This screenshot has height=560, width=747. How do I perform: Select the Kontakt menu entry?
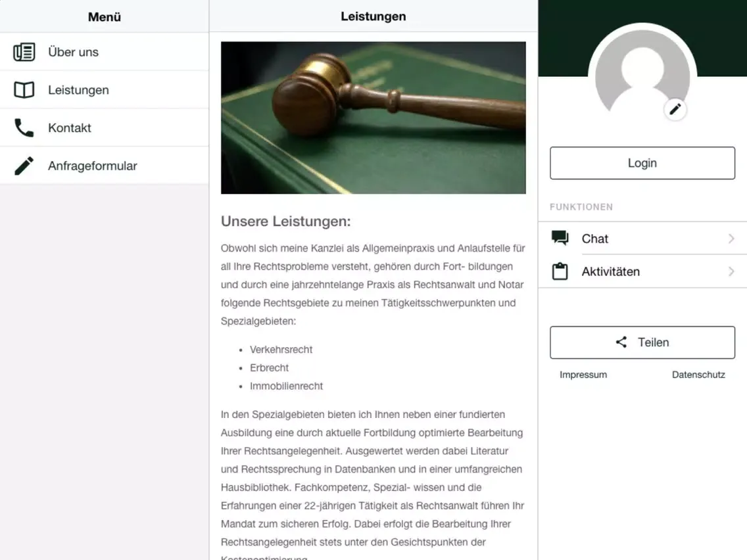[105, 128]
